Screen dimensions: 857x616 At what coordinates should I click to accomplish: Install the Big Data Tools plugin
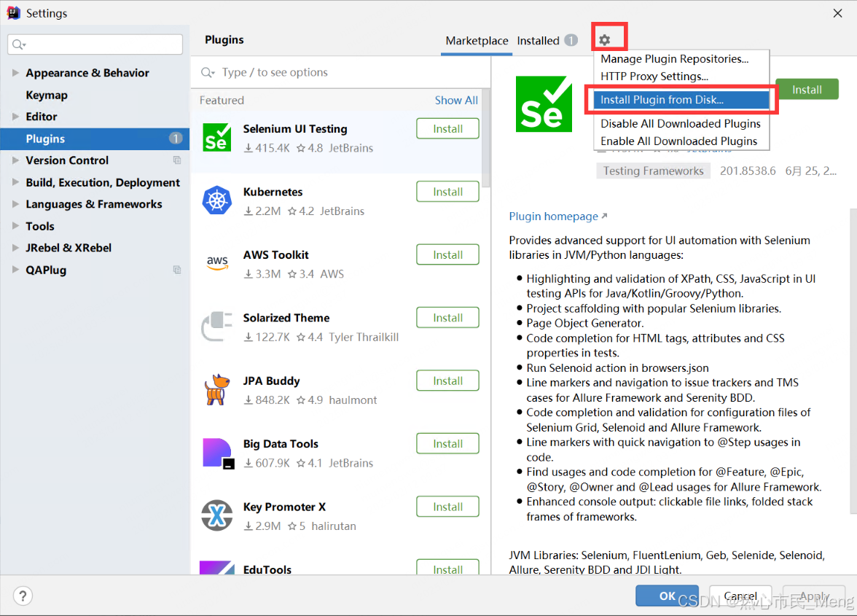pyautogui.click(x=447, y=444)
